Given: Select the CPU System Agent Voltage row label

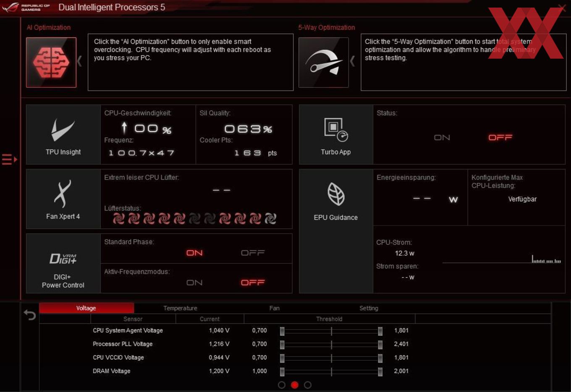Looking at the screenshot, I should tap(128, 330).
